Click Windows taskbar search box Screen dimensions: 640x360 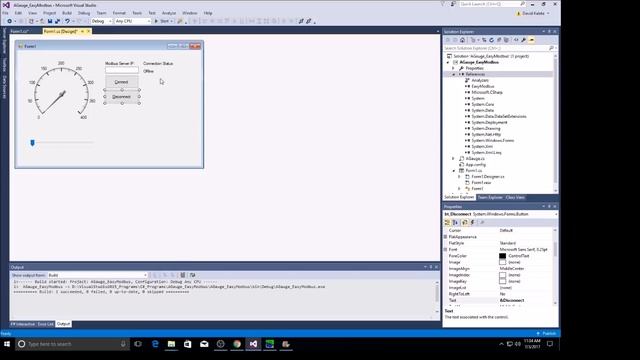[73, 344]
